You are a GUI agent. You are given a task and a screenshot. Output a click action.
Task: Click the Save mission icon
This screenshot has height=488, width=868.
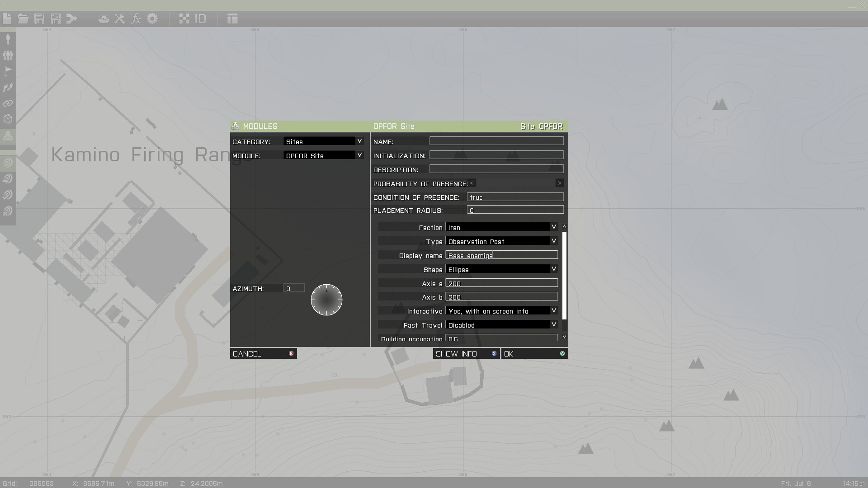click(x=39, y=19)
